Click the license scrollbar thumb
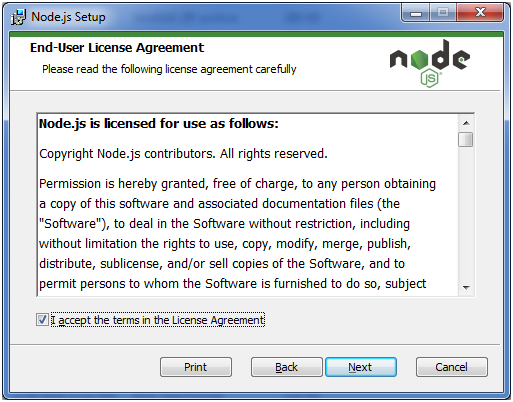The height and width of the screenshot is (402, 513). [x=466, y=139]
